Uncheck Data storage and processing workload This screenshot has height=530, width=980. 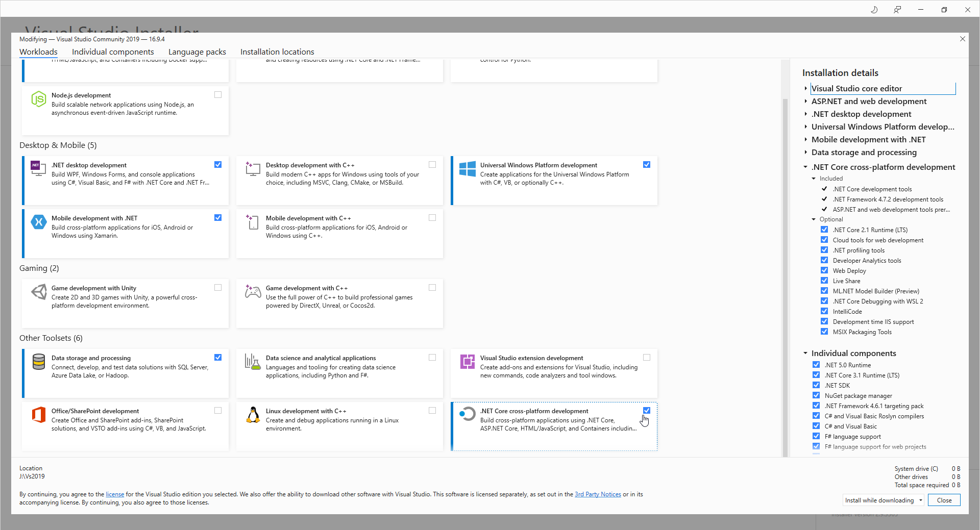click(218, 358)
